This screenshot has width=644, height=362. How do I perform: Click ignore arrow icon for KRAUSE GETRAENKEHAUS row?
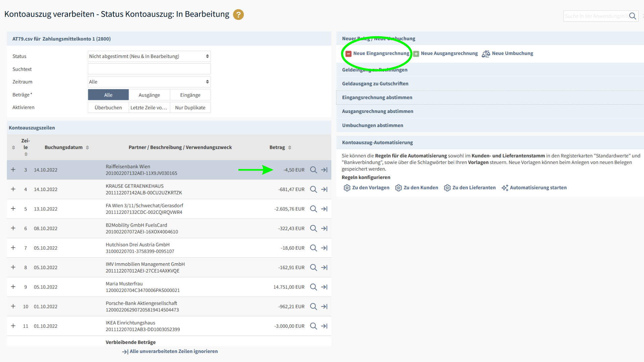(324, 189)
